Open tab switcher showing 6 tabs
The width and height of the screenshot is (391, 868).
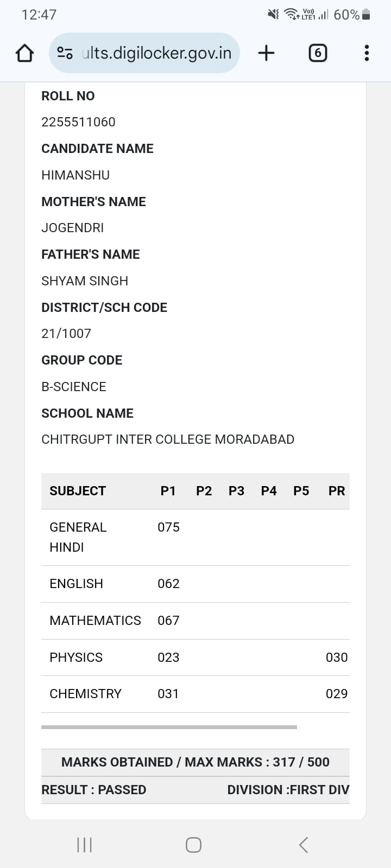tap(318, 53)
